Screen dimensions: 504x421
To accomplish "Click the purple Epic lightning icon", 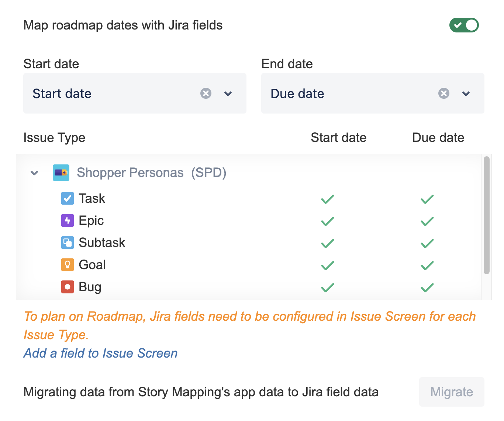I will click(x=67, y=220).
